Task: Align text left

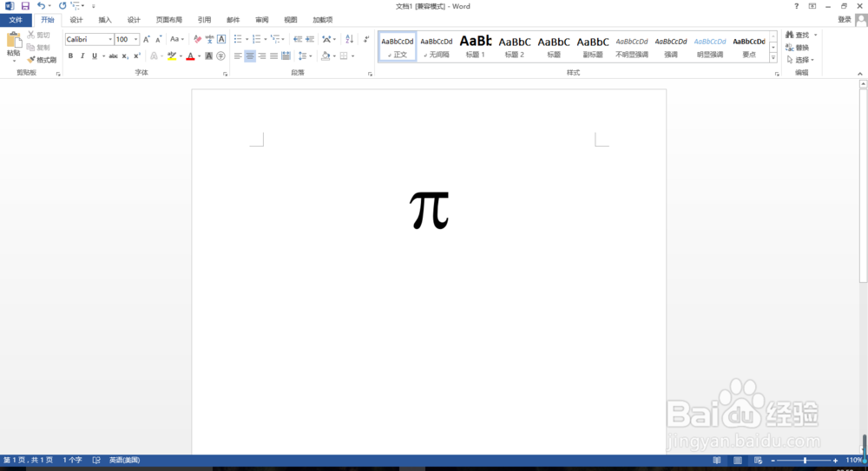Action: click(x=238, y=56)
